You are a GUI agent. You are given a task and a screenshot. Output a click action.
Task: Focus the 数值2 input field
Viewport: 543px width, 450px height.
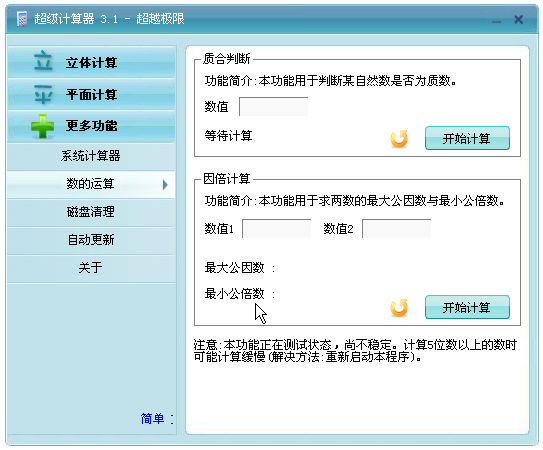397,229
